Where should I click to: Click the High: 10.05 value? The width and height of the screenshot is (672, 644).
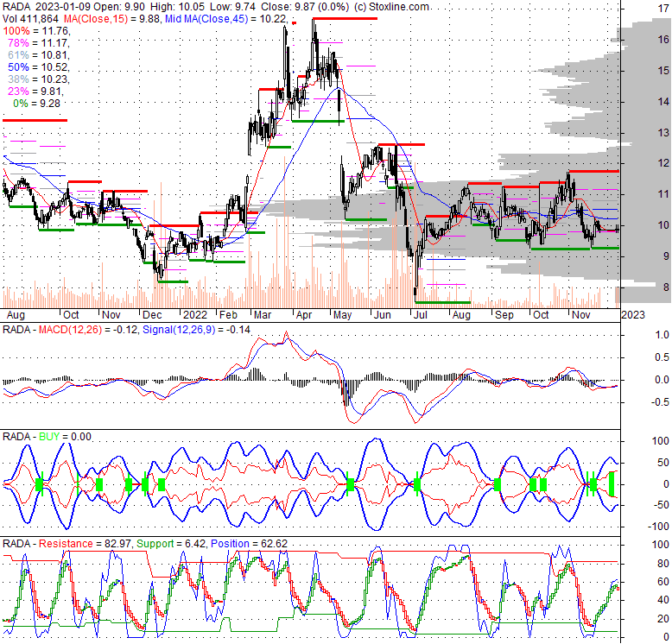177,7
